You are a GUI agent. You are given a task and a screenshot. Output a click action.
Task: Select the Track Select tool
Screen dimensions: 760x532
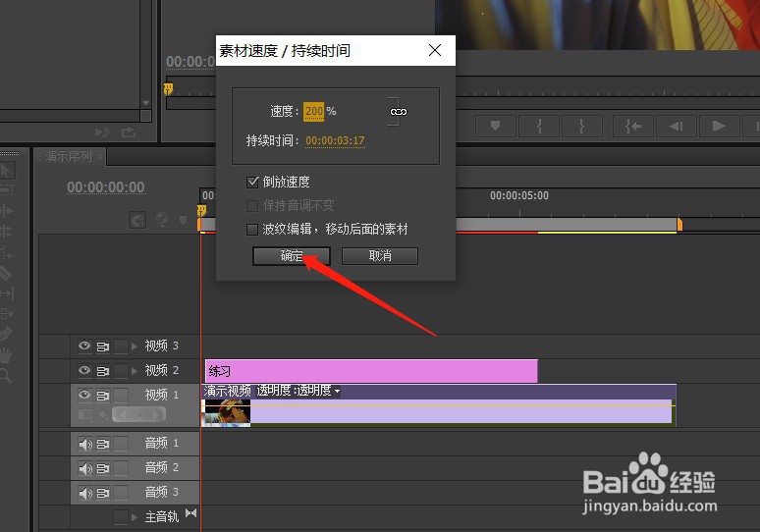click(x=6, y=190)
